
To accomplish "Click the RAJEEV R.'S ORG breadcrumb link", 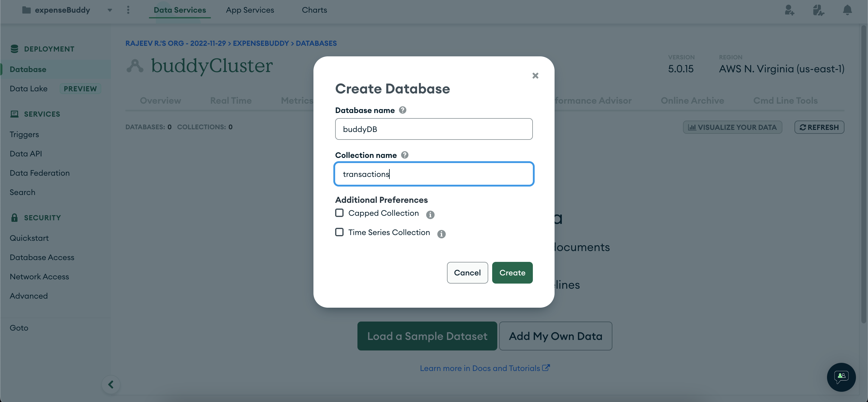I will point(175,43).
